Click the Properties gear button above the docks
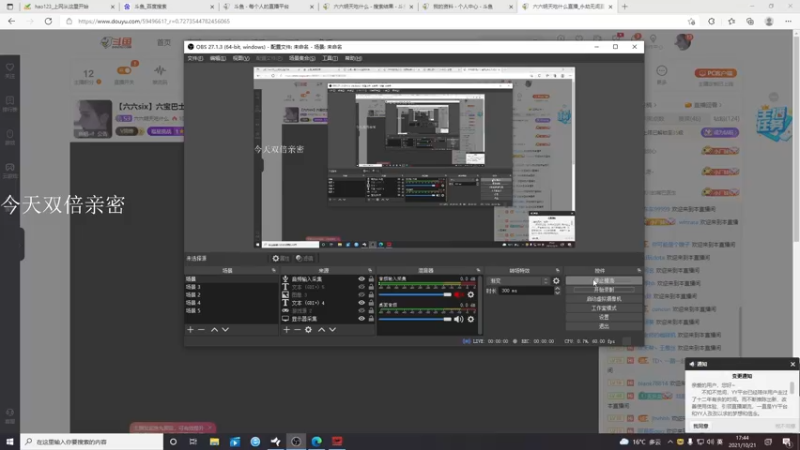800x450 pixels. 280,258
